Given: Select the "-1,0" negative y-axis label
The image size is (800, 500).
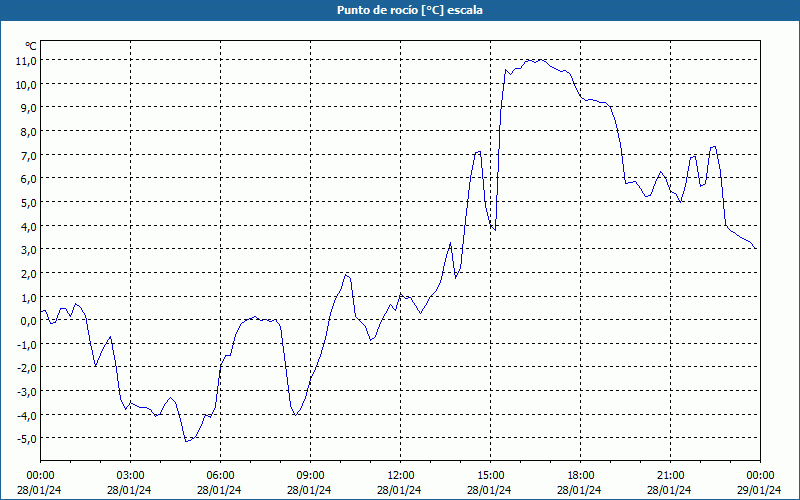Looking at the screenshot, I should click(27, 345).
